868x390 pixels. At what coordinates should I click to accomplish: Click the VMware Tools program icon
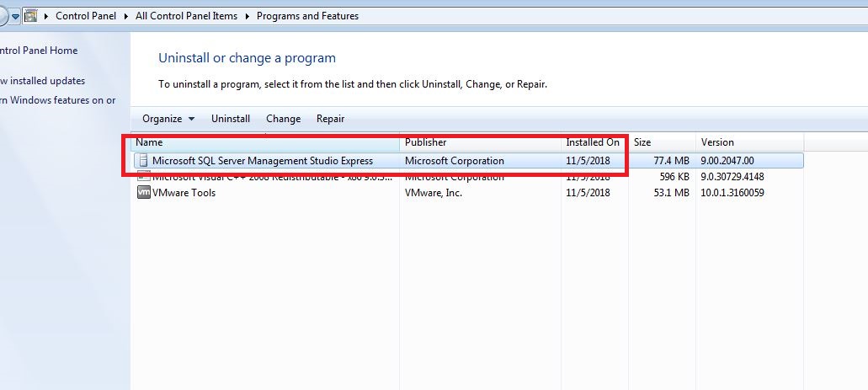pos(143,192)
